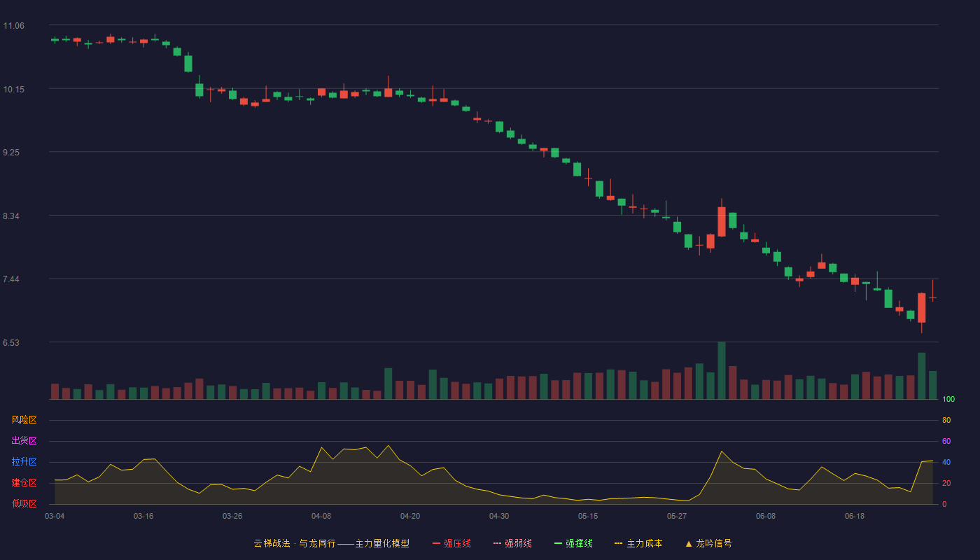Toggle the 强压线 legend entry

[x=451, y=543]
